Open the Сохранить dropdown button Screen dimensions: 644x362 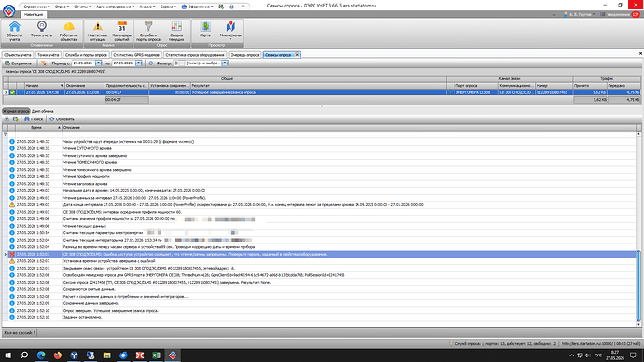pos(20,63)
